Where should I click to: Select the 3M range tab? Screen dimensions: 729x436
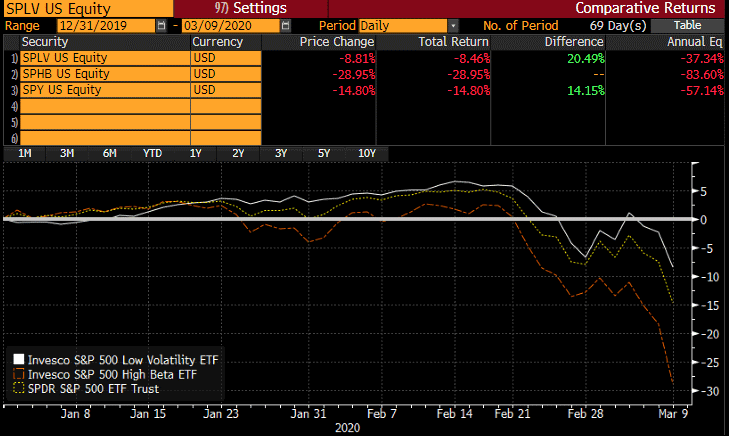coord(67,153)
